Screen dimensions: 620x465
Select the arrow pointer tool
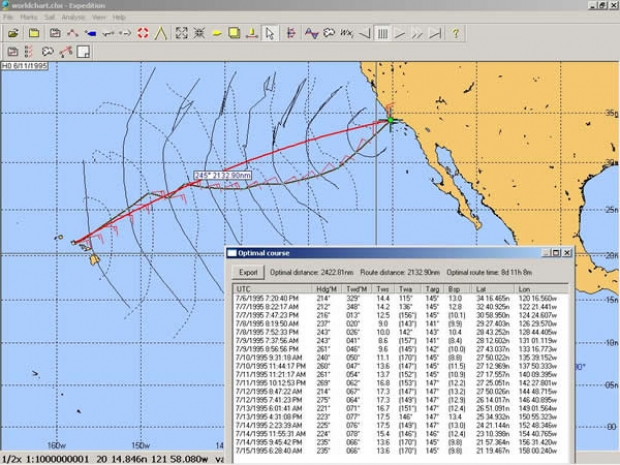pos(271,33)
